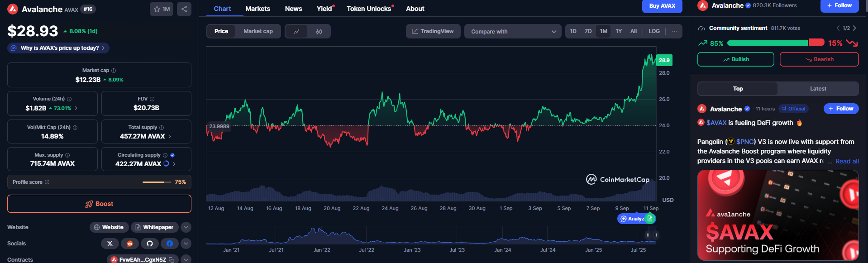Select the 1D time range
Image resolution: width=868 pixels, height=263 pixels.
coord(573,31)
